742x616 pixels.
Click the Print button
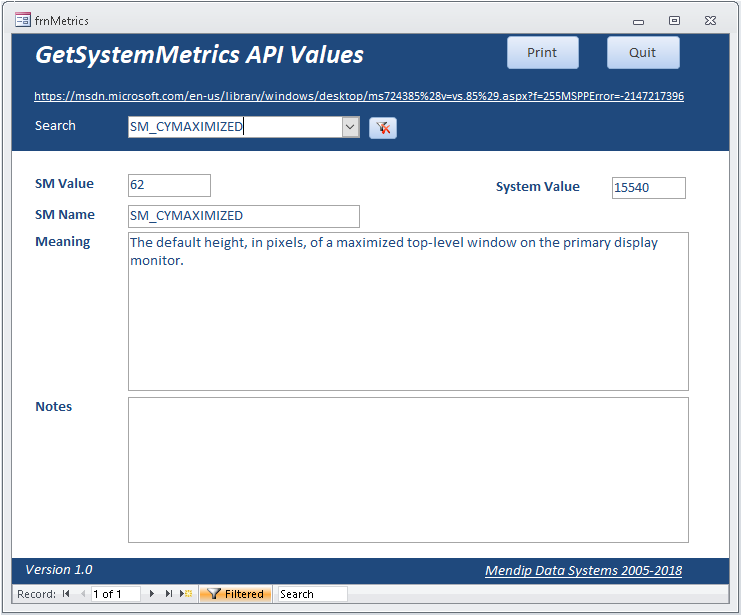pyautogui.click(x=542, y=53)
